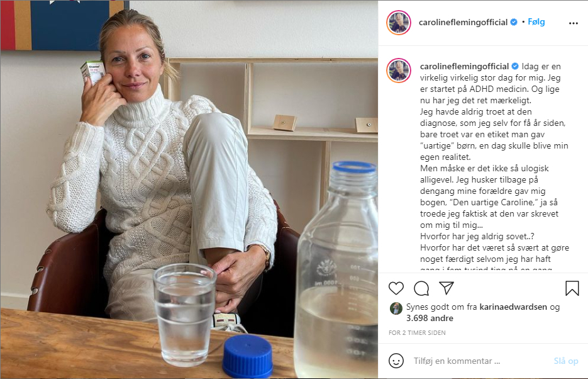Share post using paper plane icon
This screenshot has width=588, height=379.
coord(447,288)
